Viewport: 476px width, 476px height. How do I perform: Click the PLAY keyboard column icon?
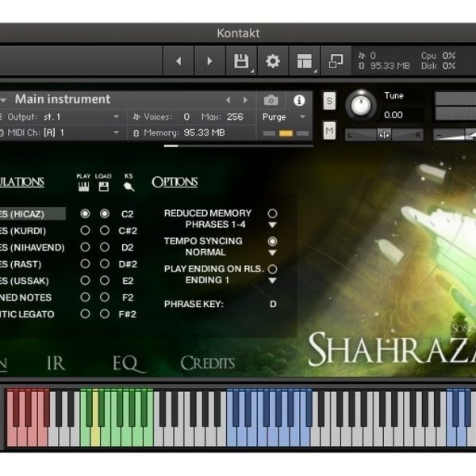coord(83,186)
